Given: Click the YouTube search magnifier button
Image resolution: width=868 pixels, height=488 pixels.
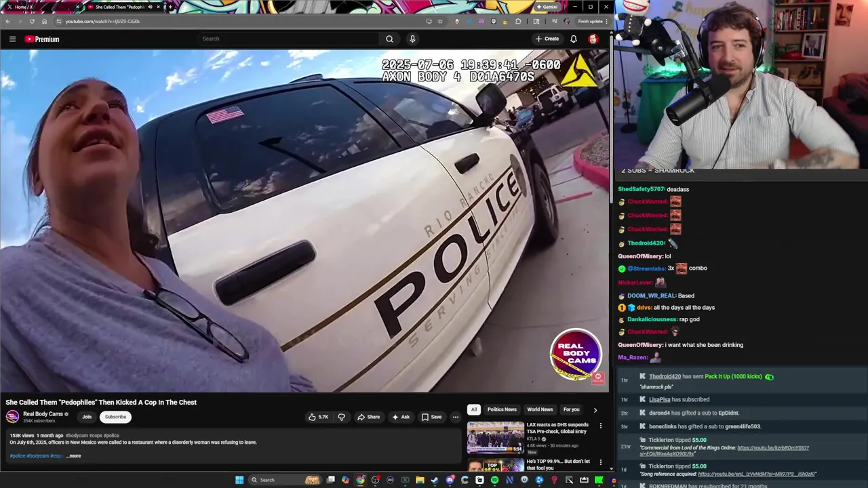Looking at the screenshot, I should 389,39.
